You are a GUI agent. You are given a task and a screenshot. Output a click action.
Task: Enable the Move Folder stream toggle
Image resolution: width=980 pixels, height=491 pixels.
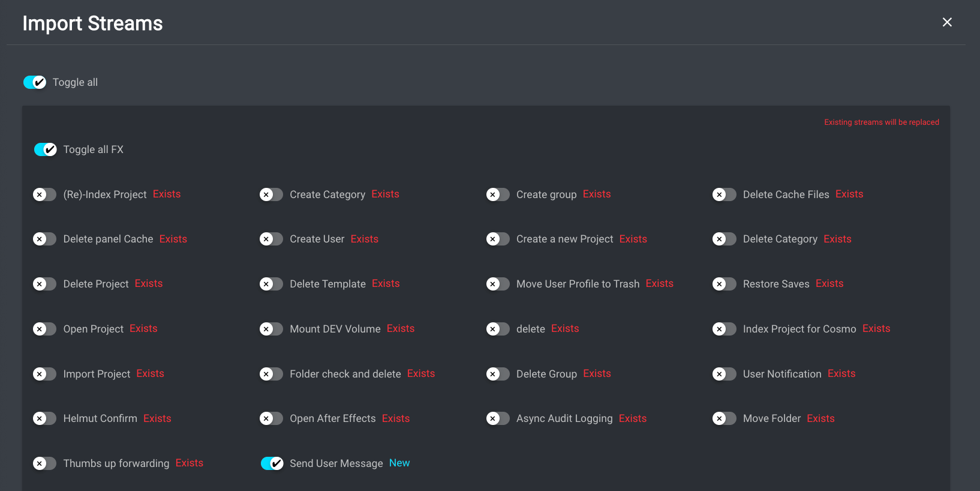click(724, 418)
